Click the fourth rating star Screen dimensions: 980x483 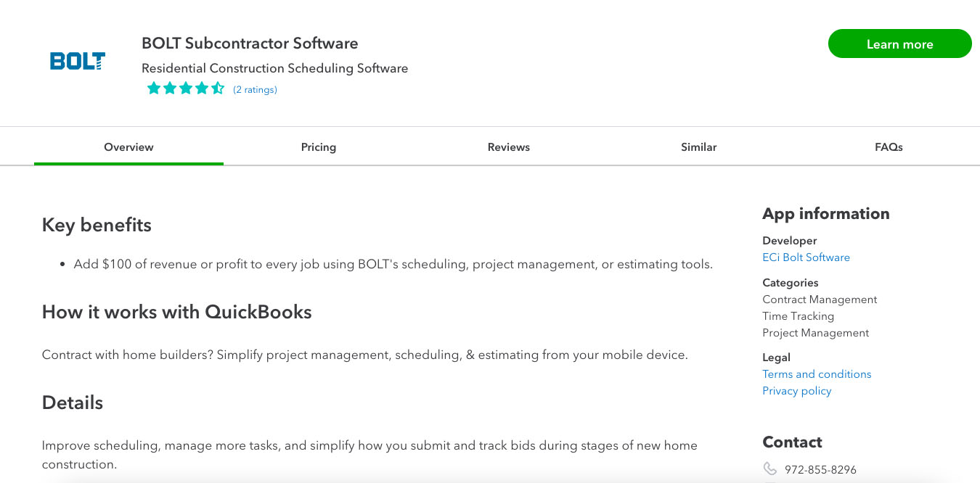click(202, 88)
